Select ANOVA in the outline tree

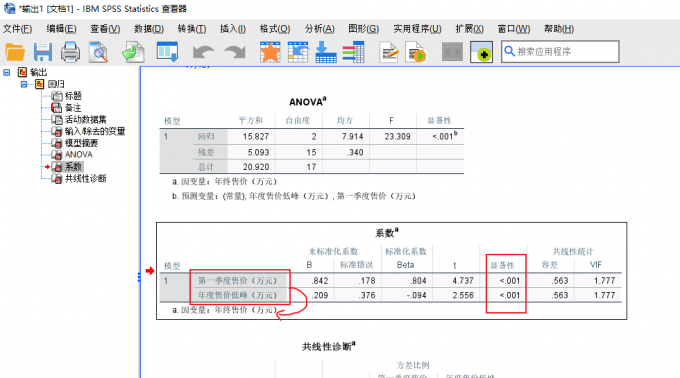[78, 155]
